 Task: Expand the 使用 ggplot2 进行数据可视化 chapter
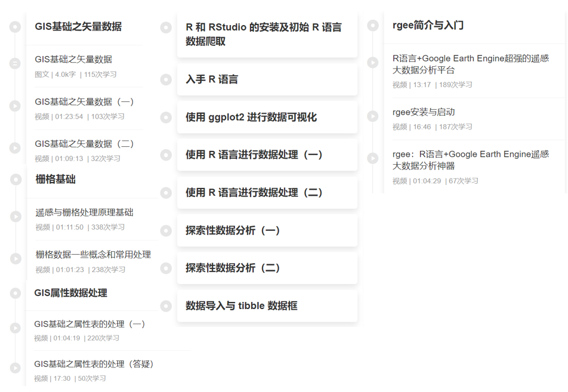pyautogui.click(x=267, y=118)
